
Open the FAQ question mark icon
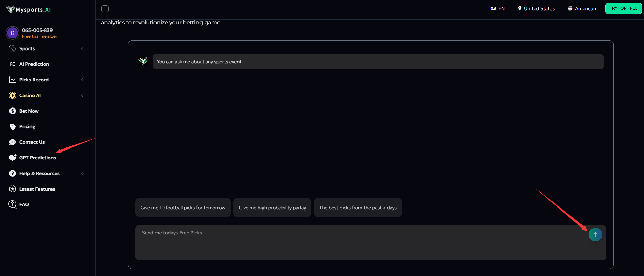coord(13,204)
